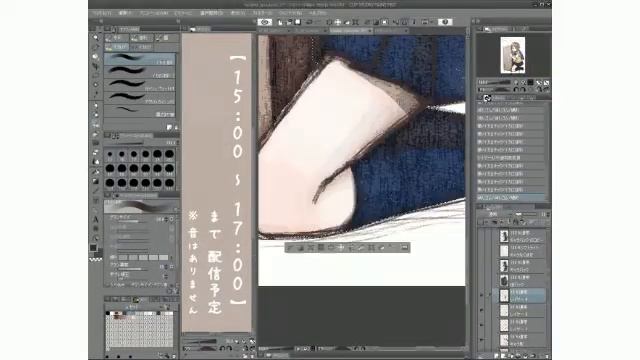Click the Redo arrow in command bar
The height and width of the screenshot is (360, 640).
318,22
